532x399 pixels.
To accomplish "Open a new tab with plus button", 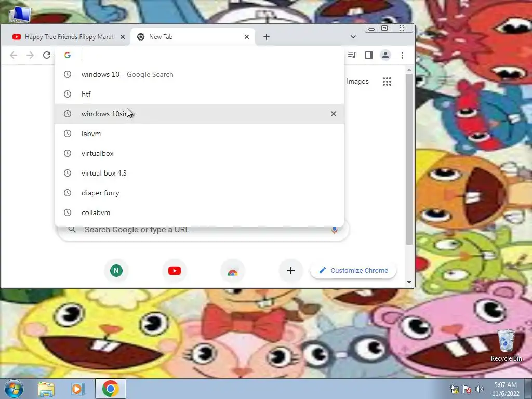I will [x=267, y=37].
